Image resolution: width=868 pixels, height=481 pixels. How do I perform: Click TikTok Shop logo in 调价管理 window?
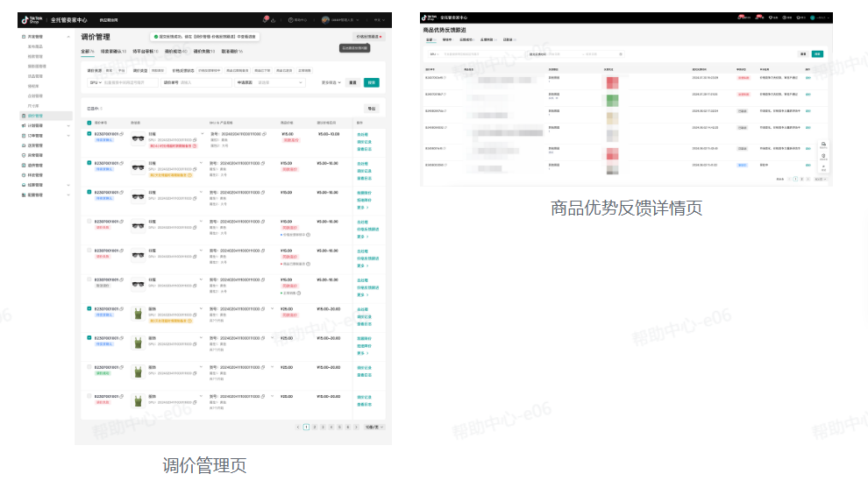pos(31,20)
